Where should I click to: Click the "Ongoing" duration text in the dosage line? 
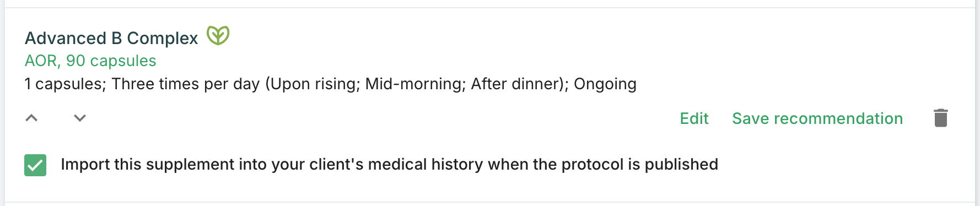[605, 84]
